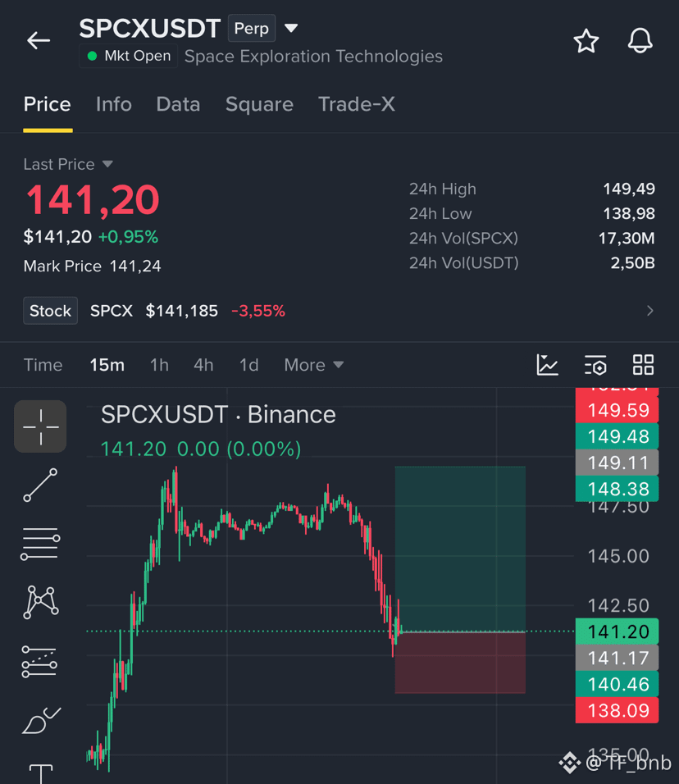Viewport: 679px width, 784px height.
Task: Click the 148.38 green price label
Action: 617,489
